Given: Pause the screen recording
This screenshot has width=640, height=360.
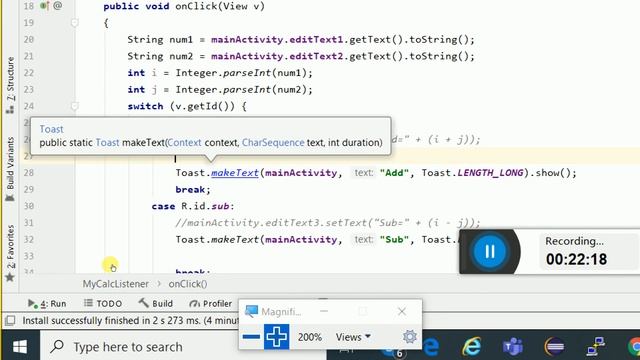Looking at the screenshot, I should [x=489, y=251].
